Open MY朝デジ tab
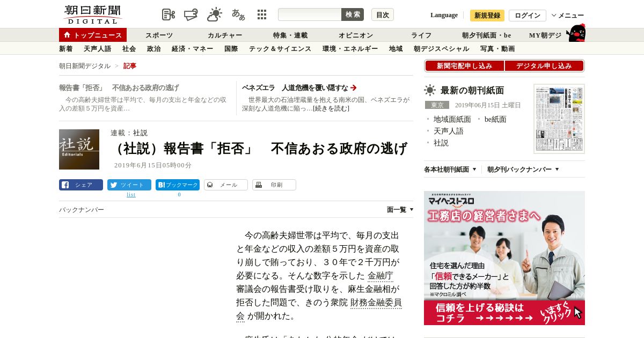The height and width of the screenshot is (338, 644). pos(545,35)
